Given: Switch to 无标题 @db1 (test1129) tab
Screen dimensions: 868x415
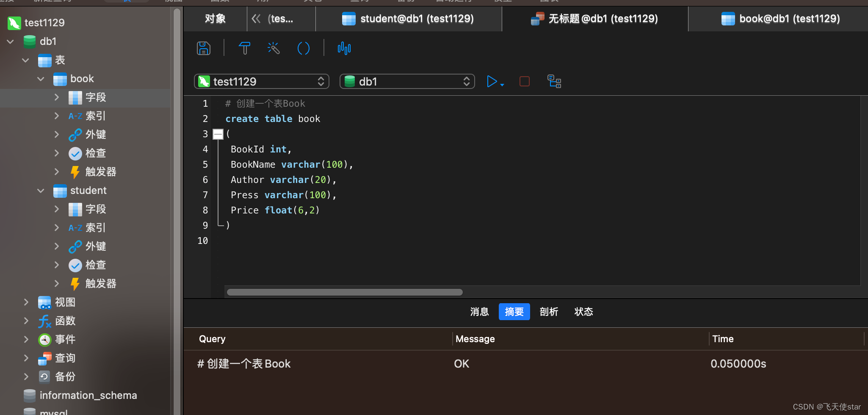Looking at the screenshot, I should (x=595, y=19).
